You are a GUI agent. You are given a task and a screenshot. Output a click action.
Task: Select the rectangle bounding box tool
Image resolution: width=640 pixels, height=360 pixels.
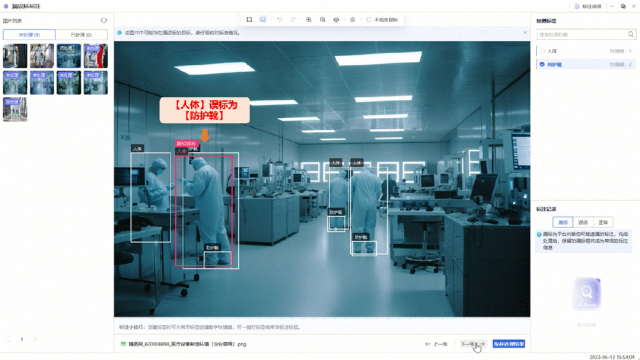pos(249,20)
